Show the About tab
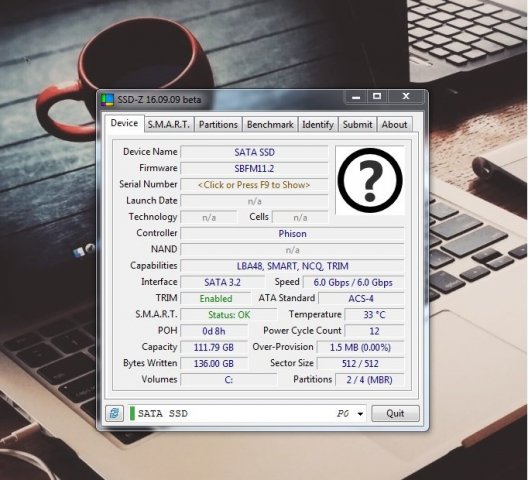This screenshot has width=528, height=480. pos(394,125)
